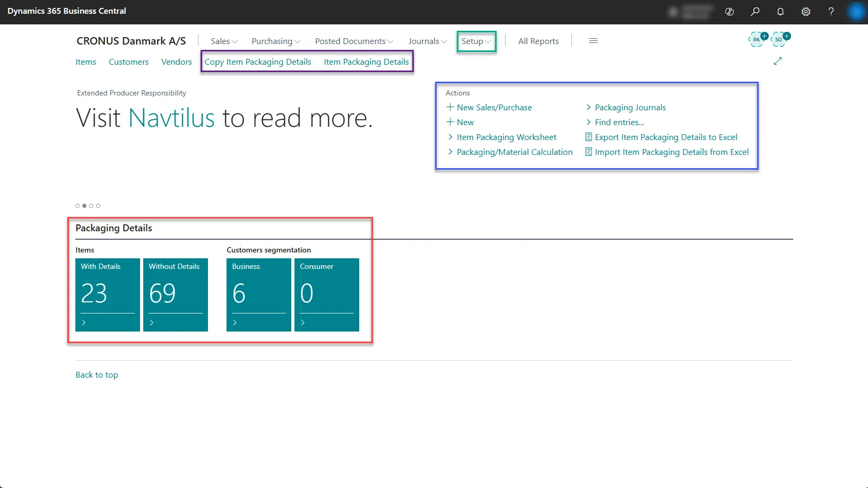868x488 pixels.
Task: Open the help question mark
Action: coord(831,12)
